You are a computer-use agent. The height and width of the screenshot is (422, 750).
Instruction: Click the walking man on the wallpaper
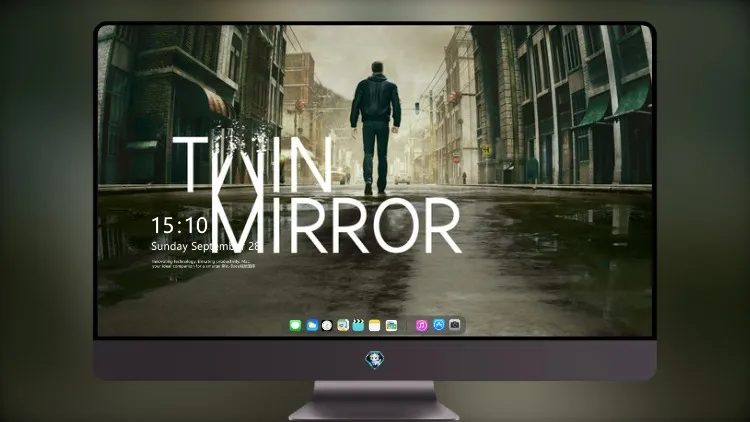coord(375,128)
